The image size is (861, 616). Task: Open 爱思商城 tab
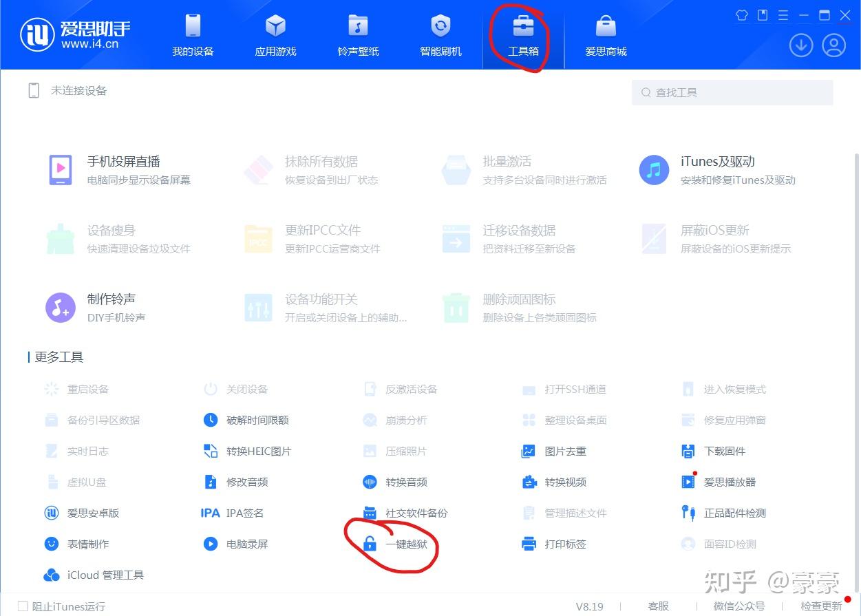606,35
